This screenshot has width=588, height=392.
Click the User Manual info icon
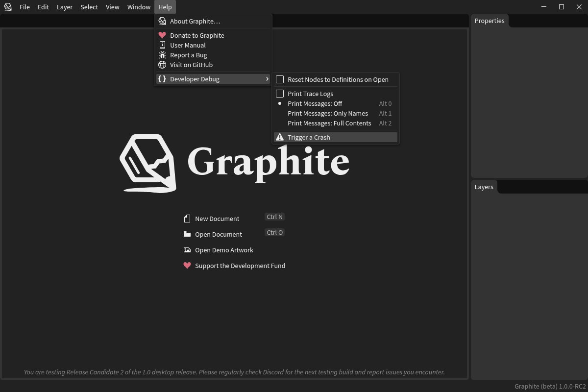(x=162, y=45)
